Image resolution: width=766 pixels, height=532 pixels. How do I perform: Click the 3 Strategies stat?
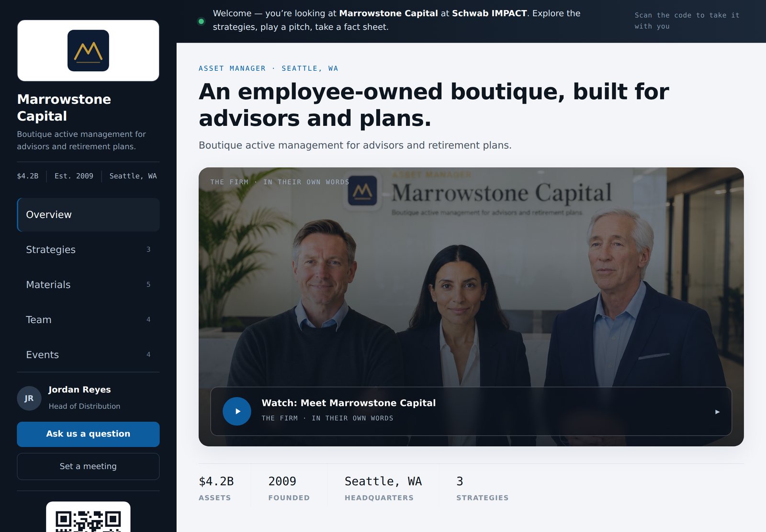[x=482, y=488]
